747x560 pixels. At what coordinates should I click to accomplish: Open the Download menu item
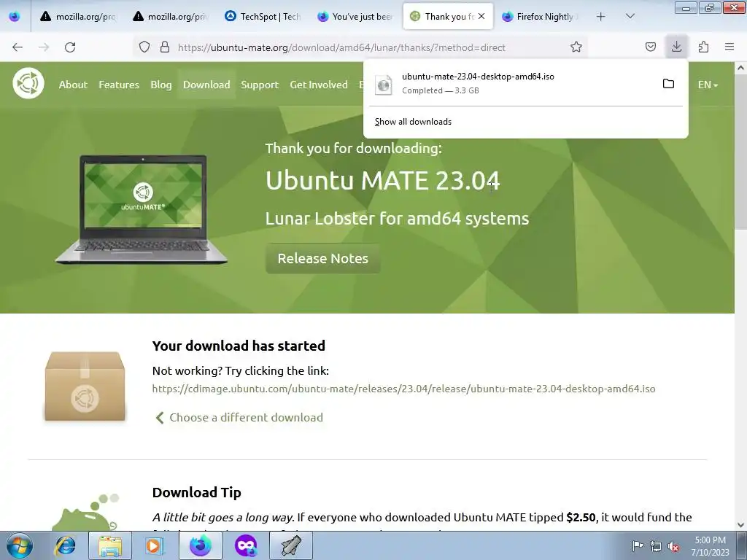pos(206,85)
